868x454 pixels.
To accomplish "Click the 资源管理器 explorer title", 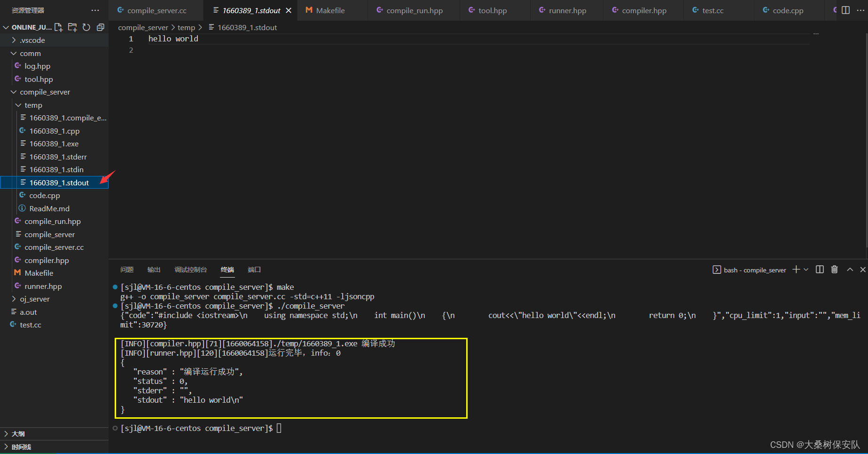I will (x=28, y=10).
